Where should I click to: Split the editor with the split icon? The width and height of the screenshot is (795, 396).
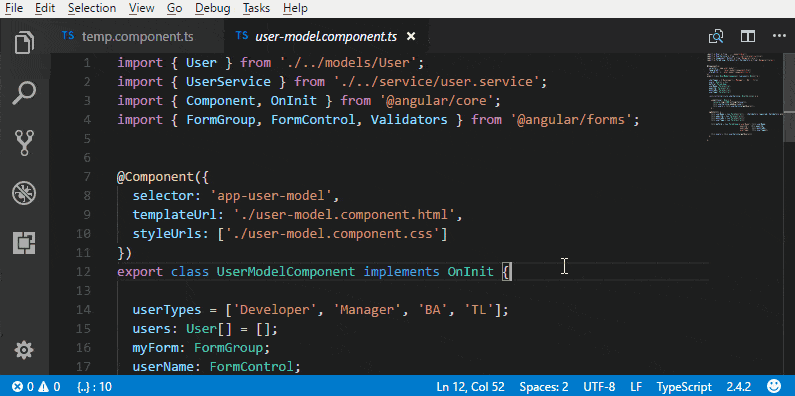(748, 36)
